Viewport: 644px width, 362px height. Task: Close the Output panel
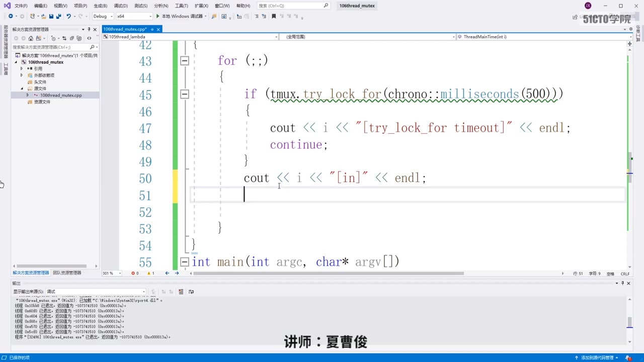tap(628, 283)
